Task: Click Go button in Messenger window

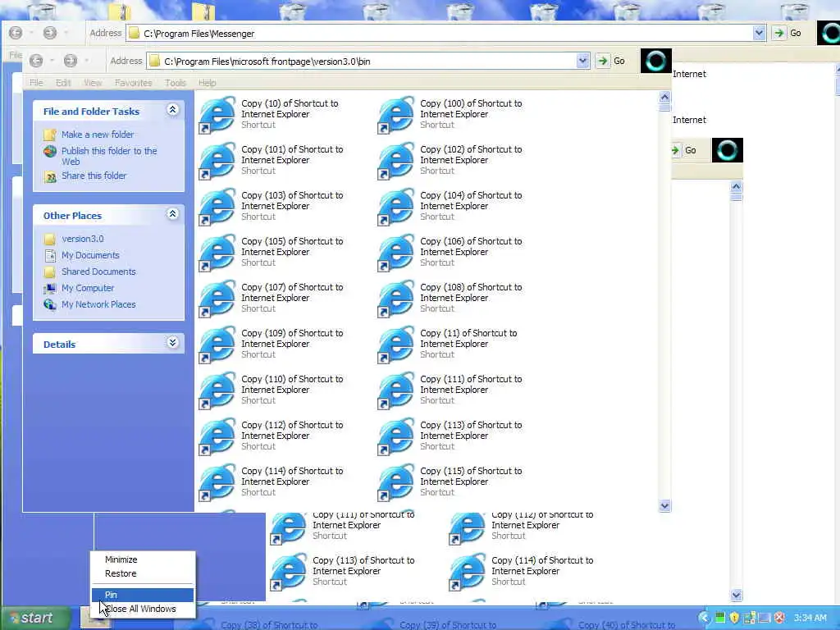Action: [x=787, y=33]
